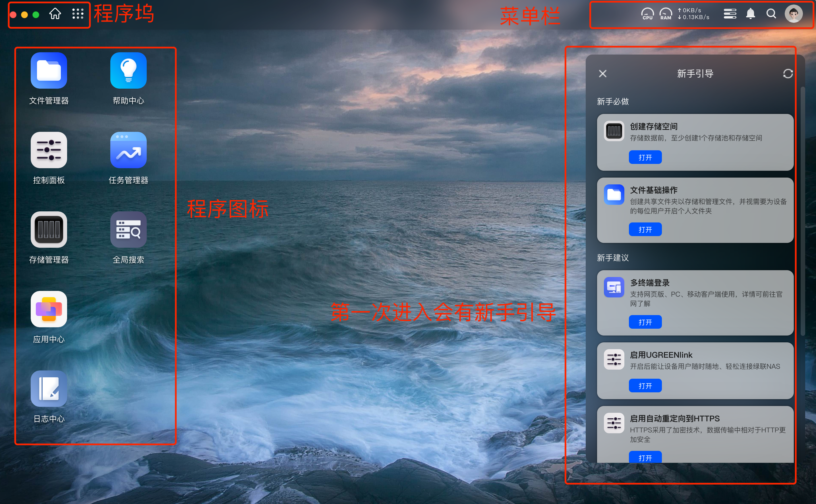Check the CPU usage indicator
Image resolution: width=816 pixels, height=504 pixels.
point(647,14)
